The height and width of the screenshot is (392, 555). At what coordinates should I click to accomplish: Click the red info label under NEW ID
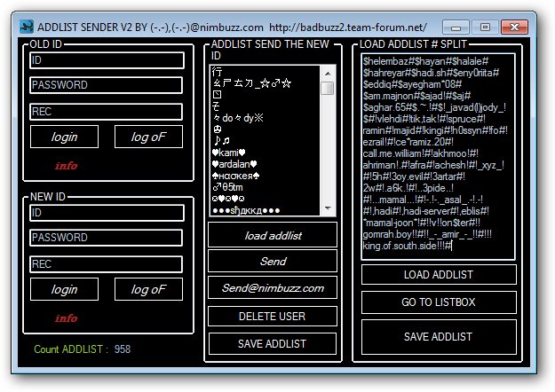coord(66,318)
